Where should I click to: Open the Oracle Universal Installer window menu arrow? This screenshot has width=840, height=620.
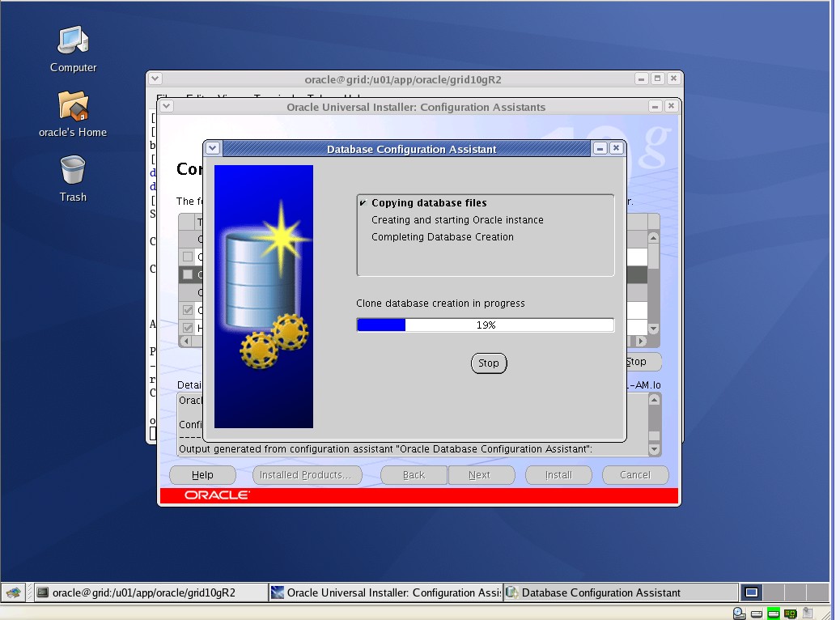point(166,107)
